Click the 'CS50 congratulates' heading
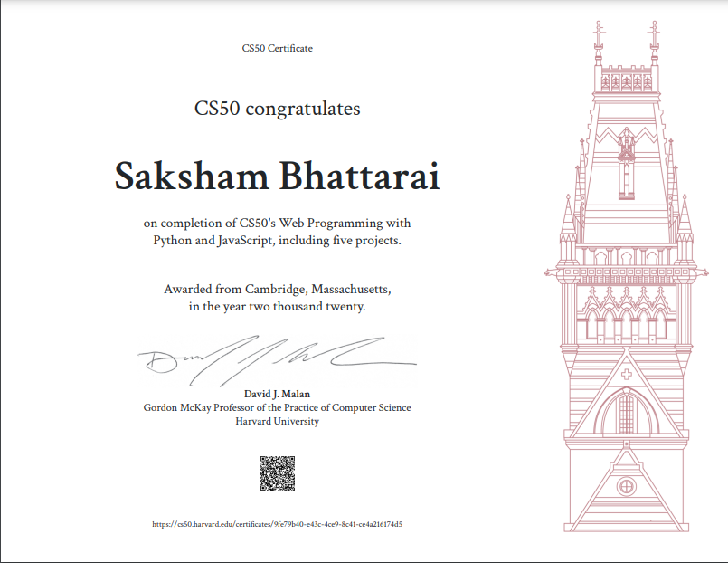728x563 pixels. tap(277, 109)
